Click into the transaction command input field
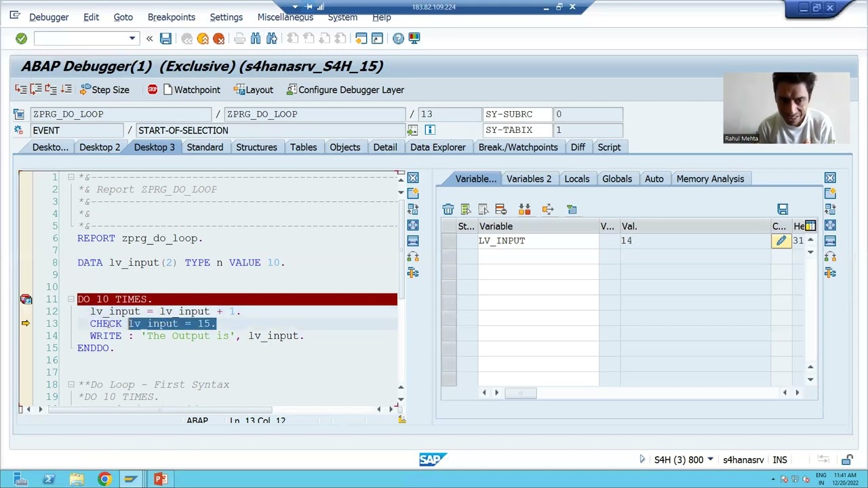This screenshot has height=488, width=868. click(x=81, y=39)
